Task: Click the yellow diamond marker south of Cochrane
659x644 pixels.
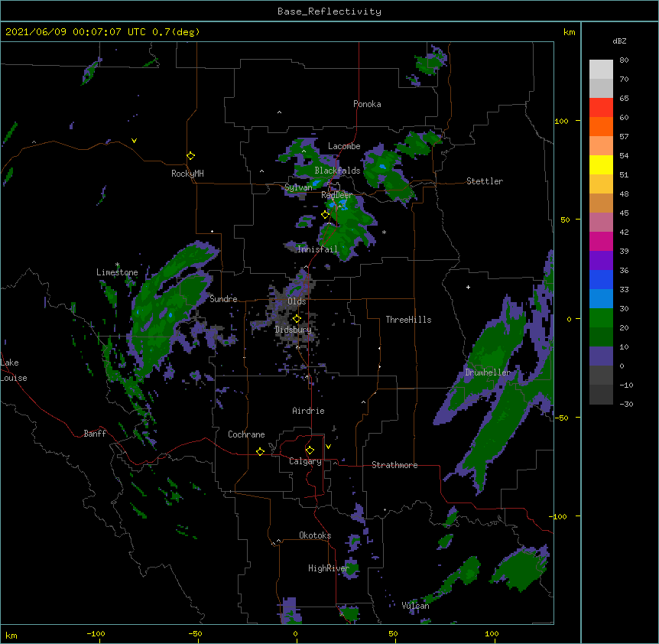Action: [x=260, y=451]
